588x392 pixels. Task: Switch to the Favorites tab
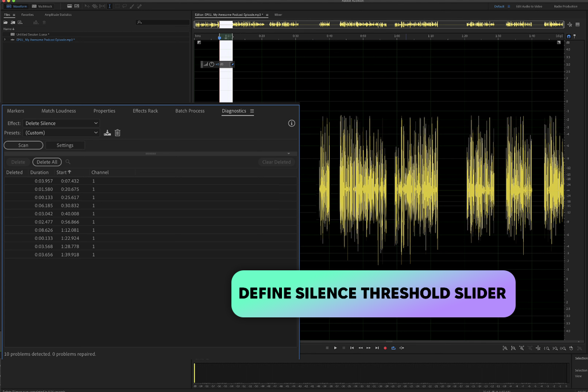pos(28,15)
